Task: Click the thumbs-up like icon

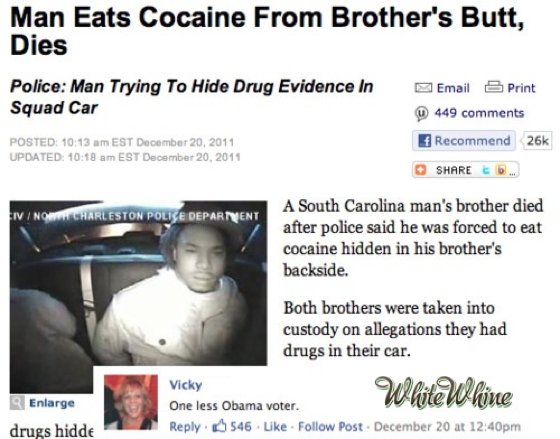Action: click(x=219, y=425)
